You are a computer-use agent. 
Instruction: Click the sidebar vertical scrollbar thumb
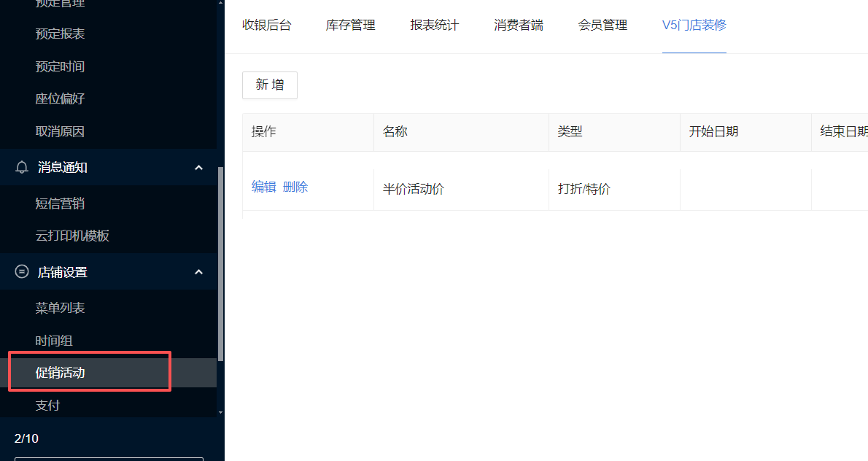point(220,263)
